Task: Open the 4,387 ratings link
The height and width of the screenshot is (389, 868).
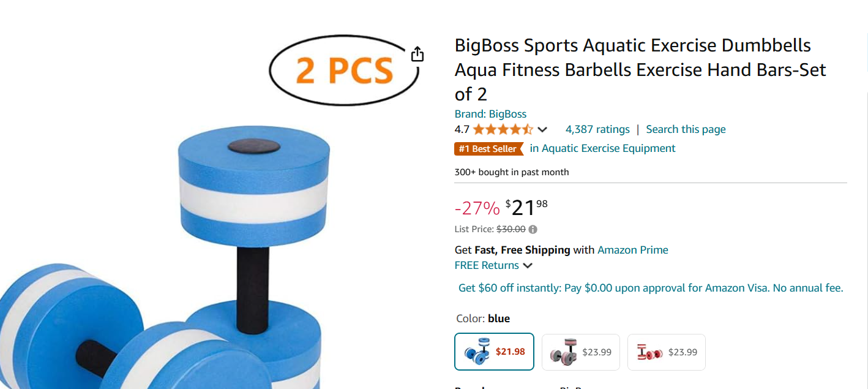Action: [597, 129]
